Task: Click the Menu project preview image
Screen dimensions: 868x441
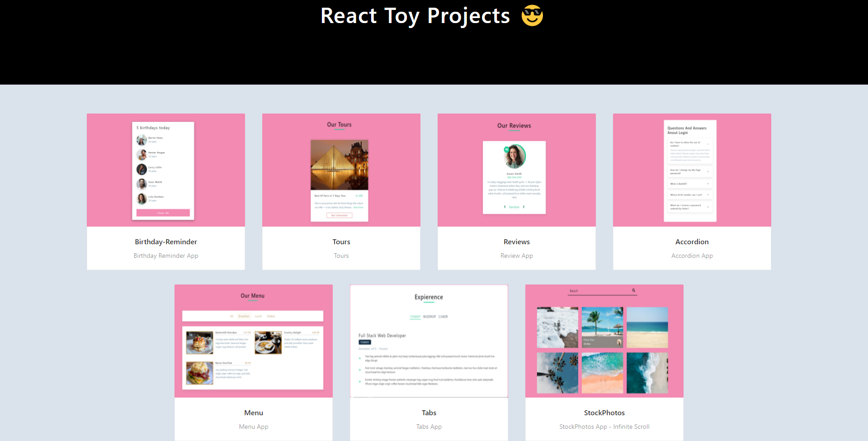Action: [254, 341]
